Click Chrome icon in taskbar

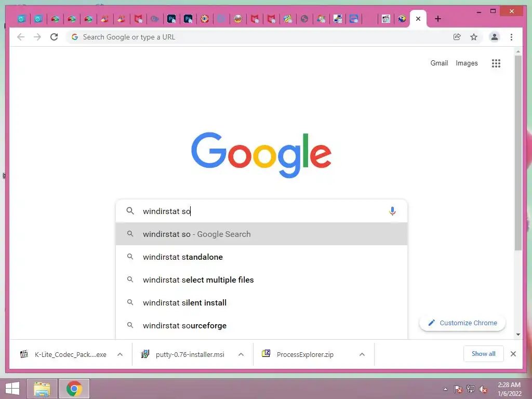tap(74, 389)
